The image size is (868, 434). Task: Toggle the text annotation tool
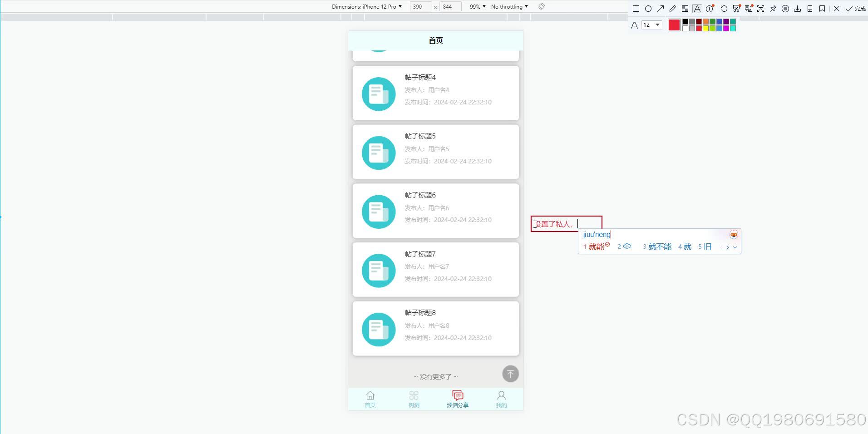point(697,9)
